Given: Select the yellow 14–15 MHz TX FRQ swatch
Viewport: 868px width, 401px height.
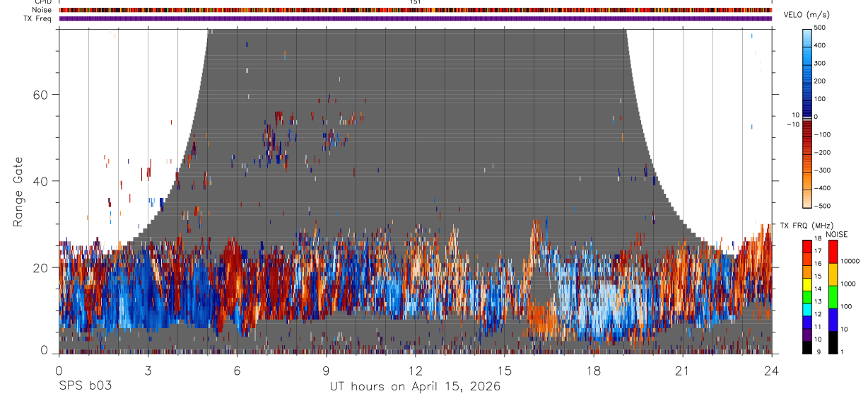Looking at the screenshot, I should (807, 284).
